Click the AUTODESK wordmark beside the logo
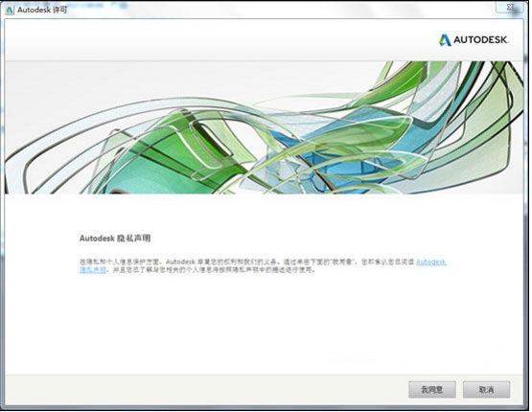The height and width of the screenshot is (412, 532). click(481, 40)
